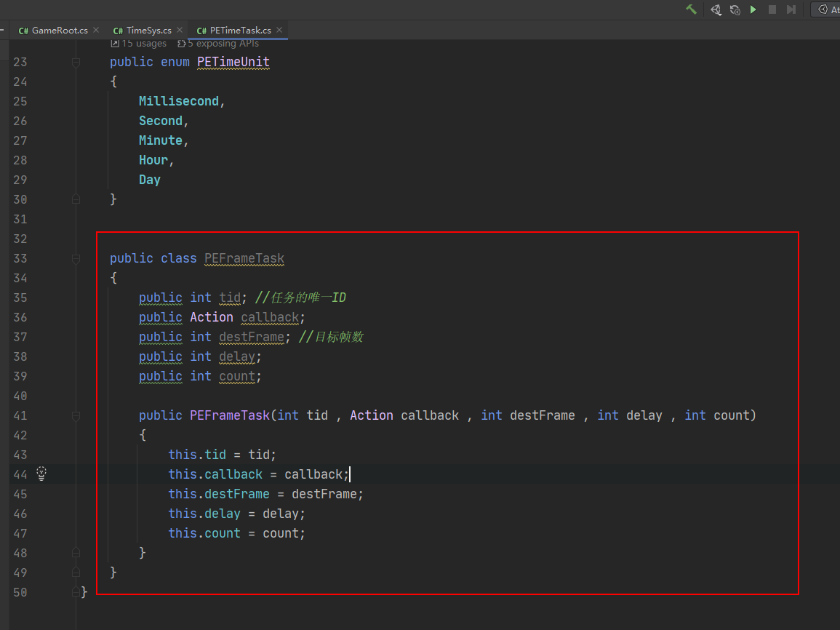Click line number 50 in the gutter

[x=20, y=592]
